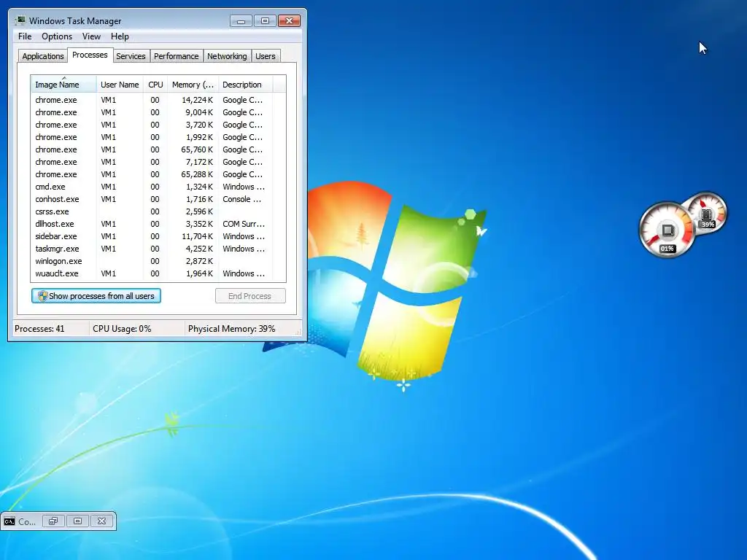The width and height of the screenshot is (747, 560).
Task: Click the End Process button
Action: coord(250,296)
